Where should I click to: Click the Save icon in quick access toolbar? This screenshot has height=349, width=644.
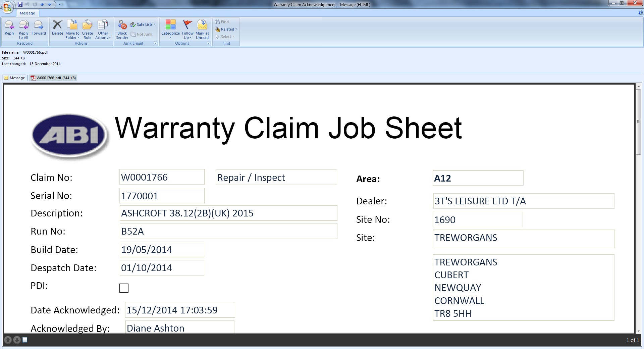(20, 4)
